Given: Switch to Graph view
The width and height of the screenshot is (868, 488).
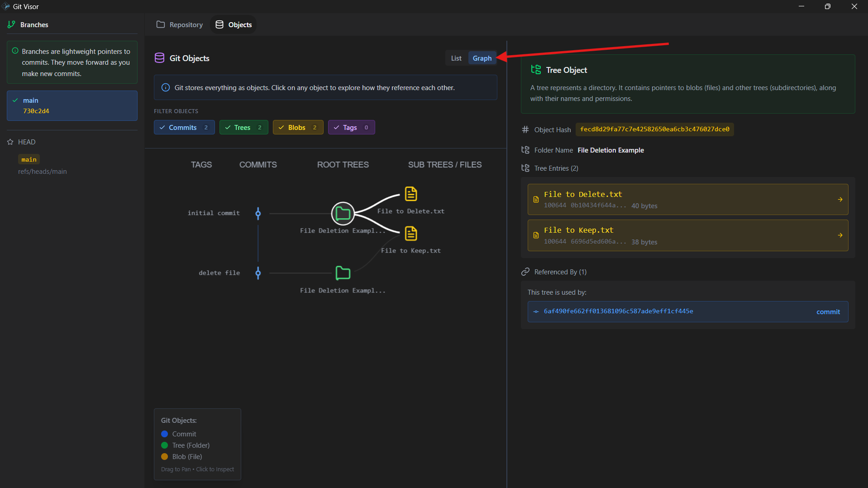Looking at the screenshot, I should tap(482, 58).
